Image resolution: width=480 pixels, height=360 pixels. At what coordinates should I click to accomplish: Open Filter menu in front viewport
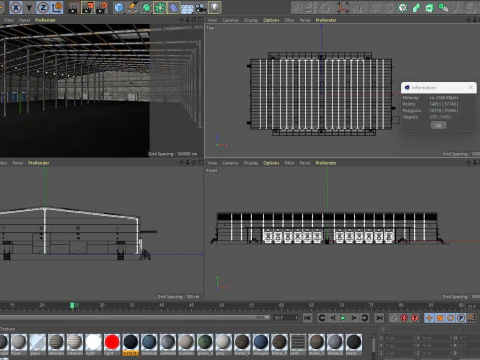(289, 163)
